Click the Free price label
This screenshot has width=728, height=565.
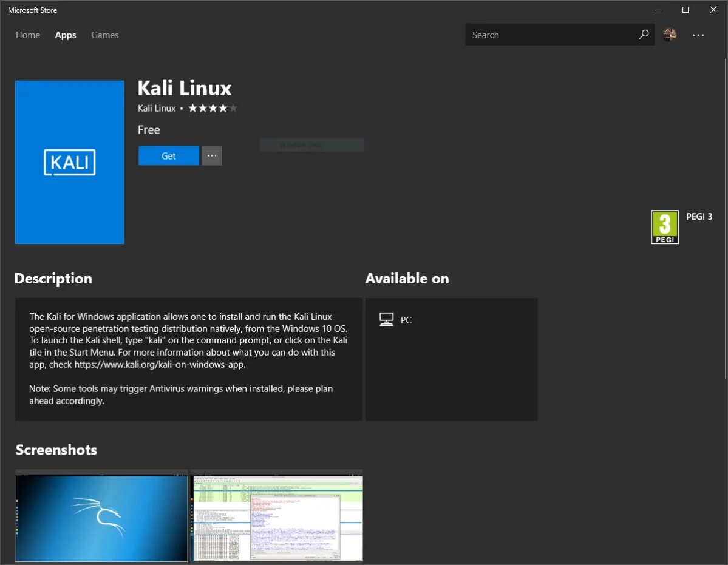tap(149, 130)
